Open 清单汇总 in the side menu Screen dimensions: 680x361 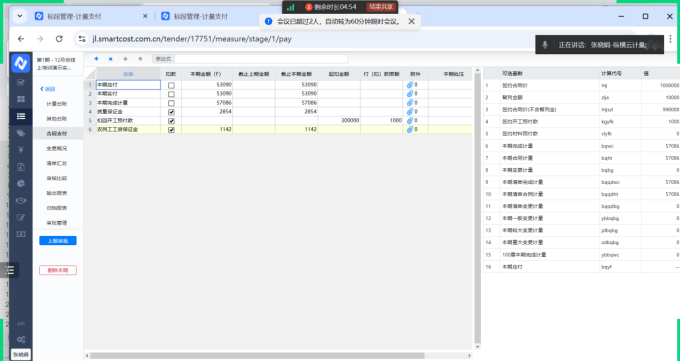click(57, 163)
